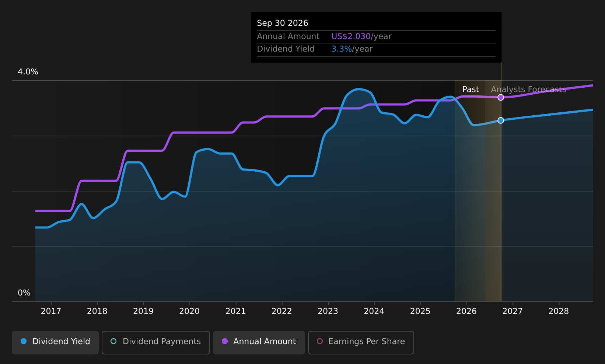605x364 pixels.
Task: Click the blue Dividend Yield data point marker
Action: [501, 120]
